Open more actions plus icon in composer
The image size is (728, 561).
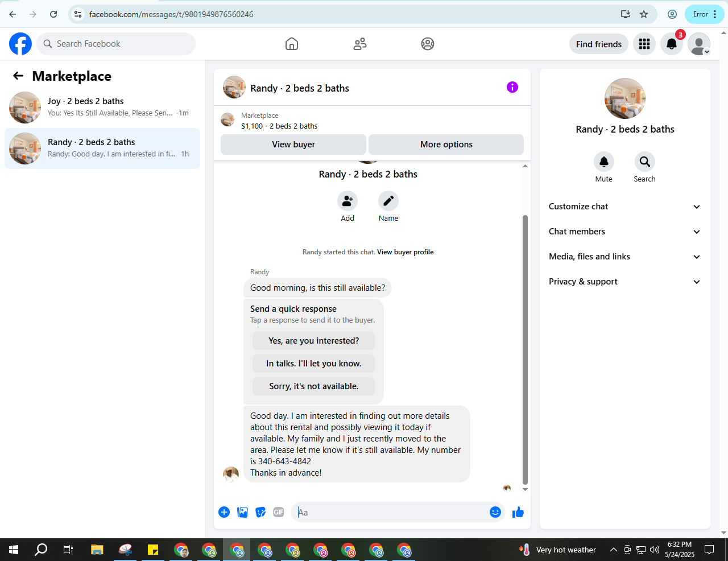click(224, 512)
